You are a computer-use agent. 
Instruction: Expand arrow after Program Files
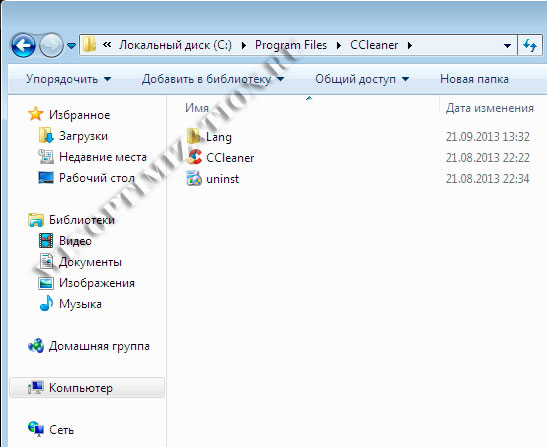coord(339,45)
